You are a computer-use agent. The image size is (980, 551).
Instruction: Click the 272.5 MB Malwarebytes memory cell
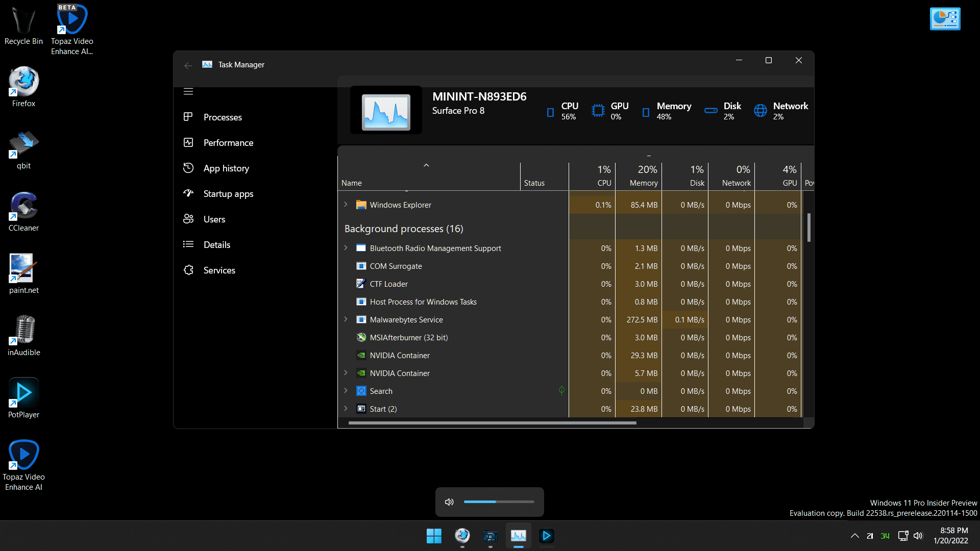(639, 319)
